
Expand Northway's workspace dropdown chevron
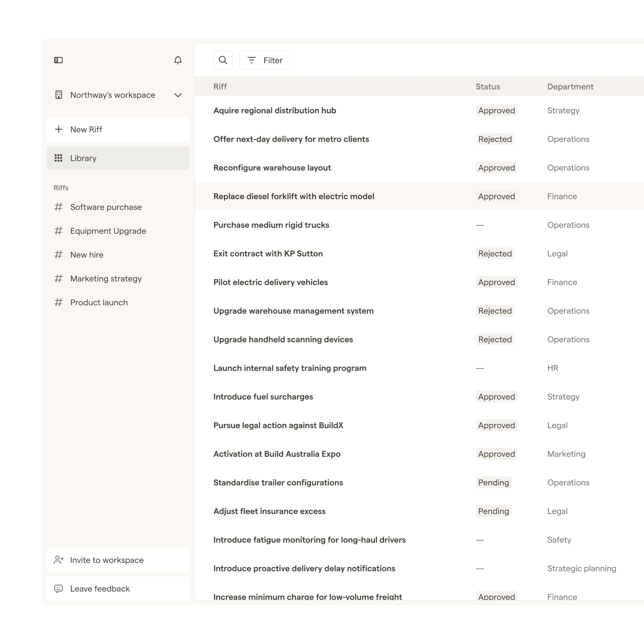178,95
